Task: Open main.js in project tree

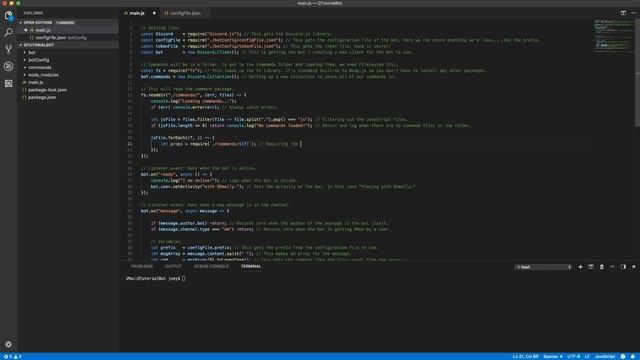Action: coord(36,82)
